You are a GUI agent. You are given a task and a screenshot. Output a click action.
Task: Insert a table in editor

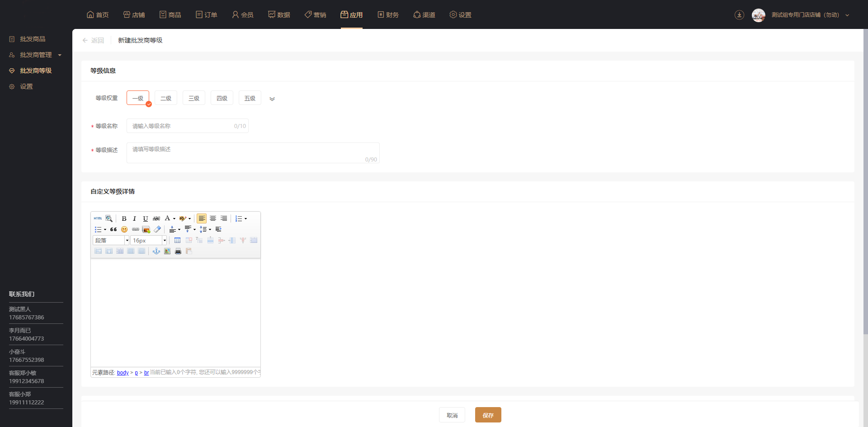[x=177, y=240]
